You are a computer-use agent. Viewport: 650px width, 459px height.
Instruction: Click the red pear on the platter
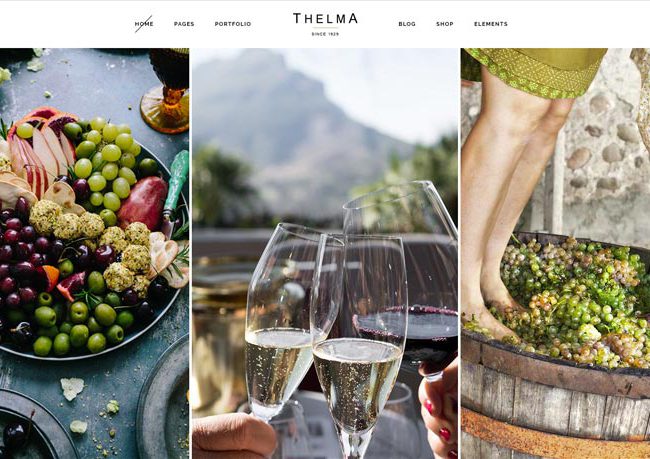point(143,202)
